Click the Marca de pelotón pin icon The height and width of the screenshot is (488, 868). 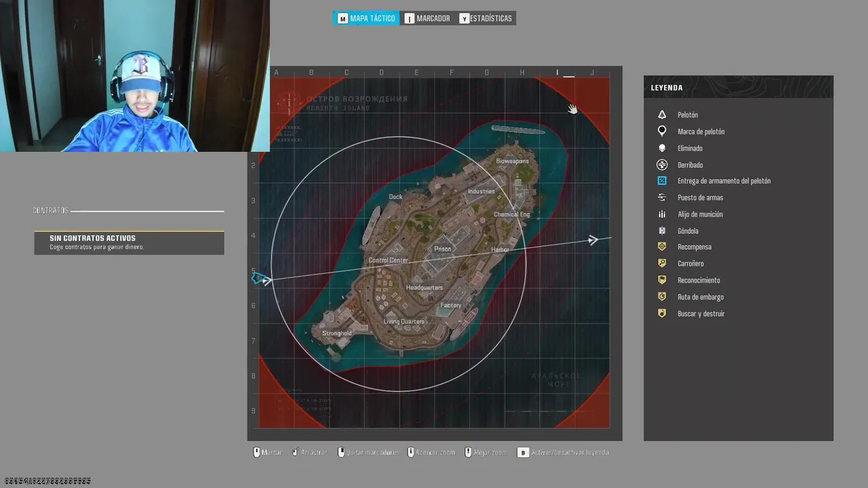662,131
